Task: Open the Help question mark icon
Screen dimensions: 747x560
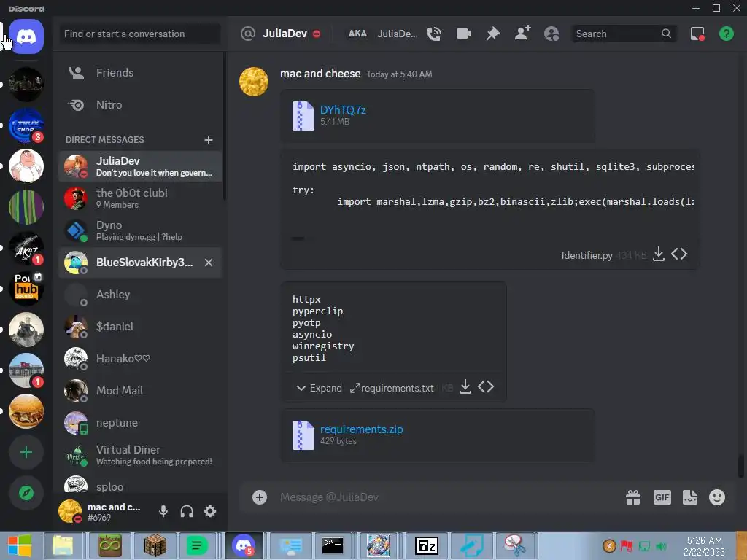Action: click(727, 34)
